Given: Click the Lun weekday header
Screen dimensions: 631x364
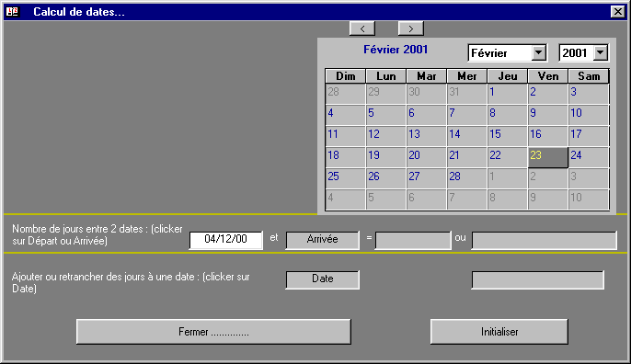Looking at the screenshot, I should [386, 76].
